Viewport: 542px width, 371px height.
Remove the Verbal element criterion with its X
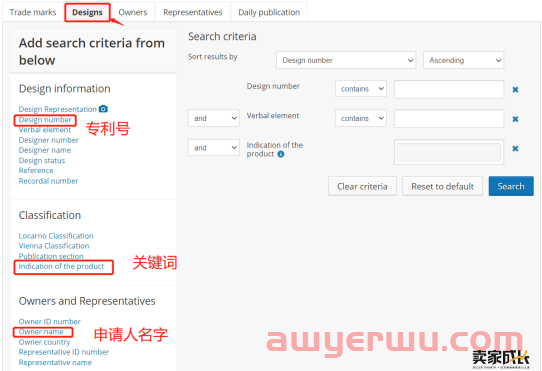515,119
